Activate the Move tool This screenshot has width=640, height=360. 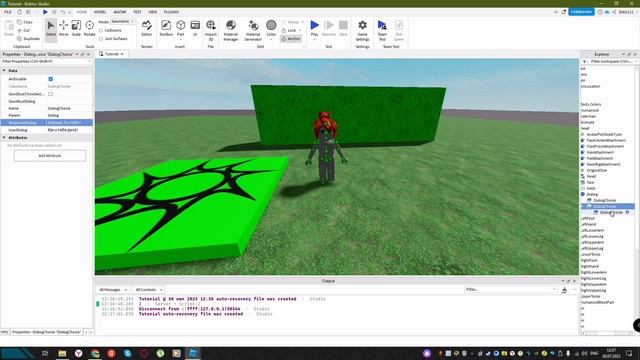[x=64, y=29]
